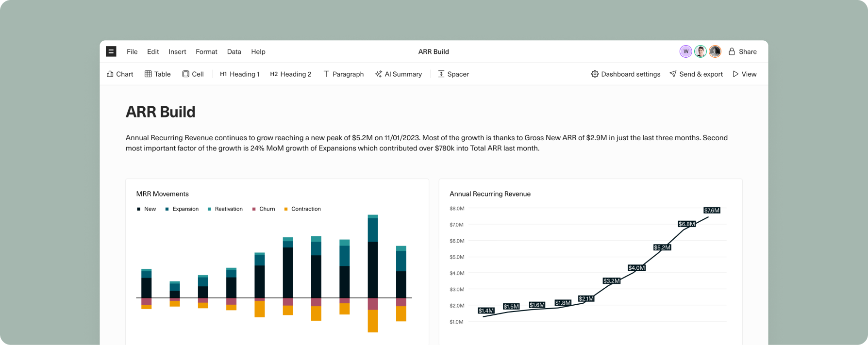
Task: Generate an AI Summary
Action: click(x=398, y=74)
